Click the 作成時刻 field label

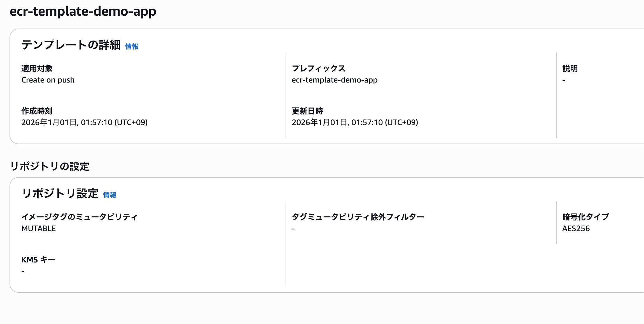point(37,111)
